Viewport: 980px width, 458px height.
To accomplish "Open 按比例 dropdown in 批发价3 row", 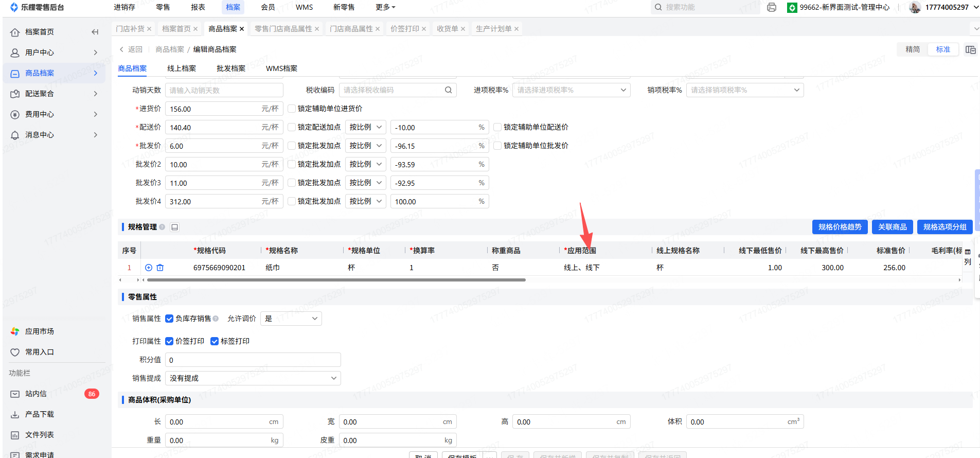I will 365,183.
